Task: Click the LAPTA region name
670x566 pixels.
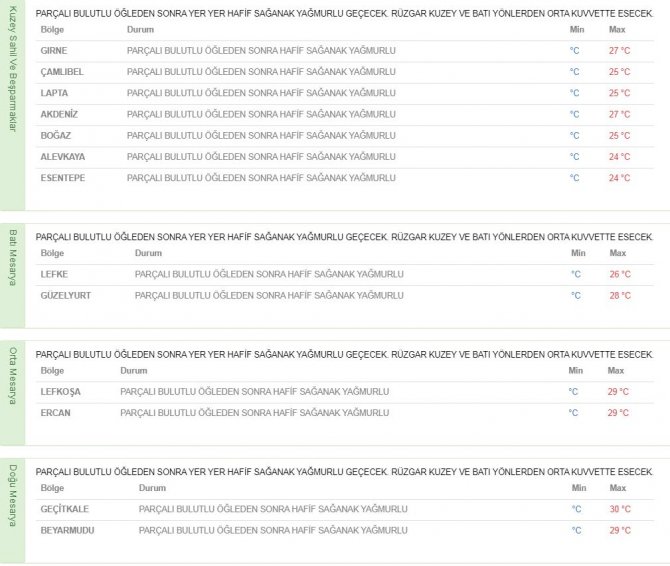Action: [x=54, y=93]
